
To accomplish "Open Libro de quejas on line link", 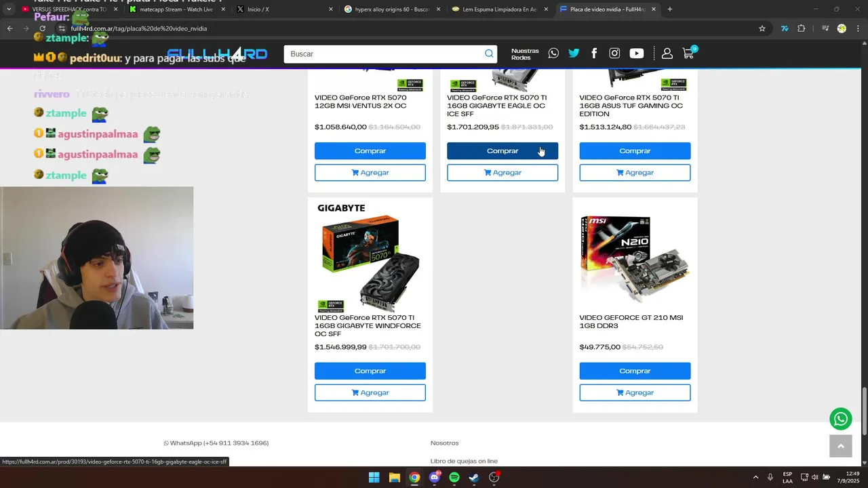I will 464,461.
